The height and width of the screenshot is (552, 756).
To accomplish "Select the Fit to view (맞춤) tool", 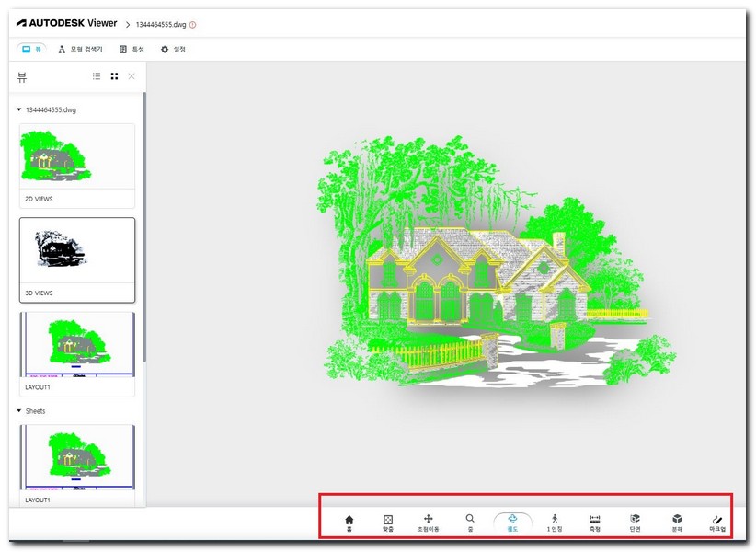I will 388,523.
